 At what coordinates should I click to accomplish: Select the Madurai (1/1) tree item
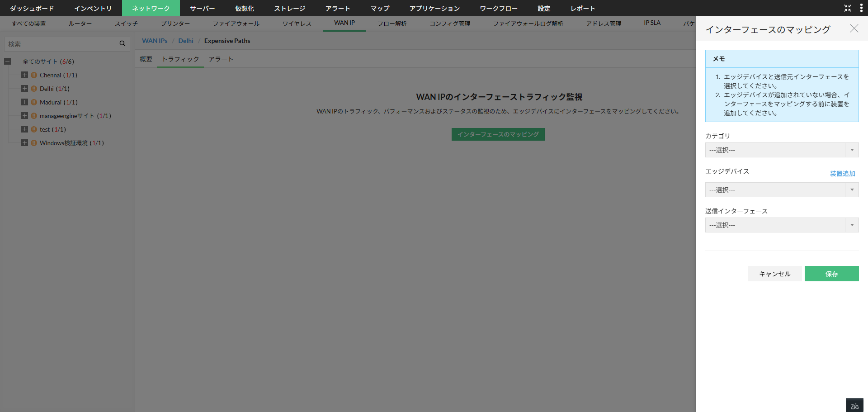click(x=59, y=102)
